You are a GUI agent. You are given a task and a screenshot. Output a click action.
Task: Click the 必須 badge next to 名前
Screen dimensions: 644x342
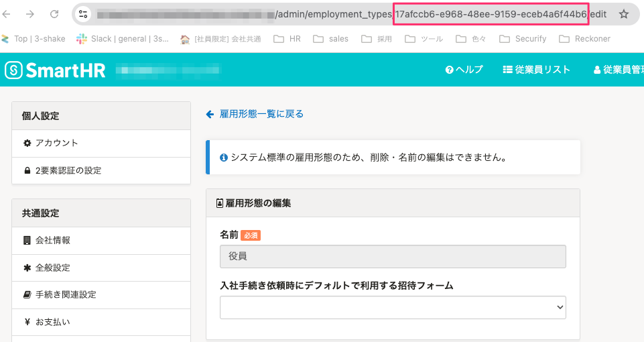(x=251, y=235)
